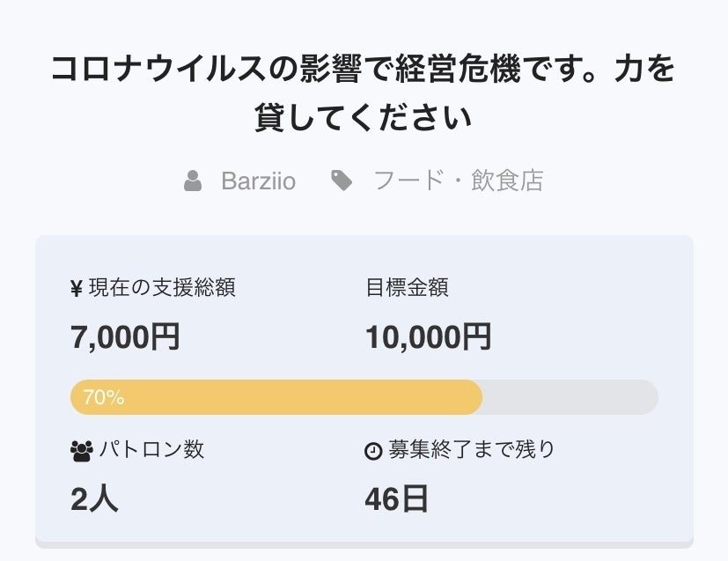Click the 70% label on progress bar
The width and height of the screenshot is (728, 561).
pyautogui.click(x=103, y=398)
